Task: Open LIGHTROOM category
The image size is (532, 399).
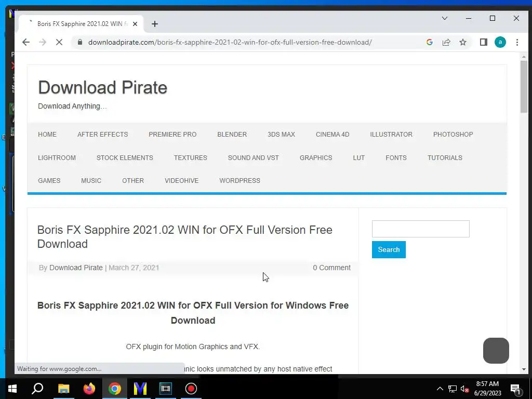Action: click(57, 158)
